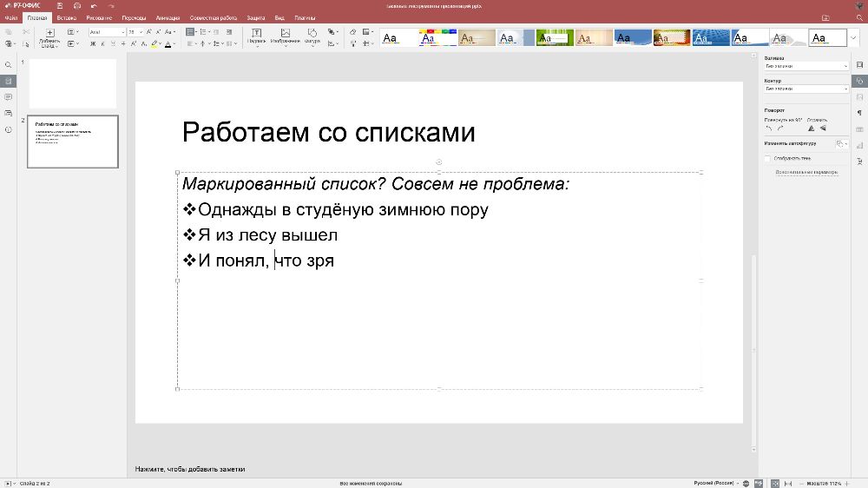Open the Контур outline dropdown

click(x=806, y=89)
